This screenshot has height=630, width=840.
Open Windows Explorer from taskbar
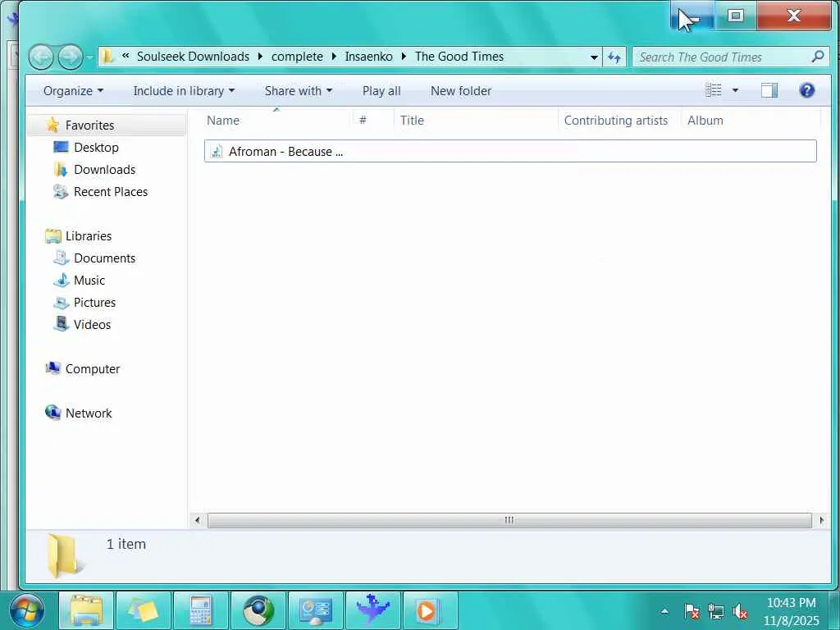tap(85, 610)
